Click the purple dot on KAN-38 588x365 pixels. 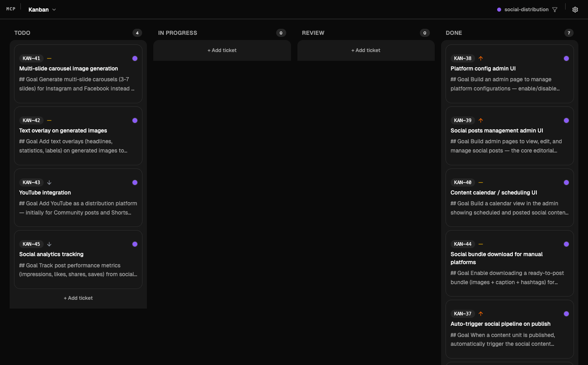(566, 58)
